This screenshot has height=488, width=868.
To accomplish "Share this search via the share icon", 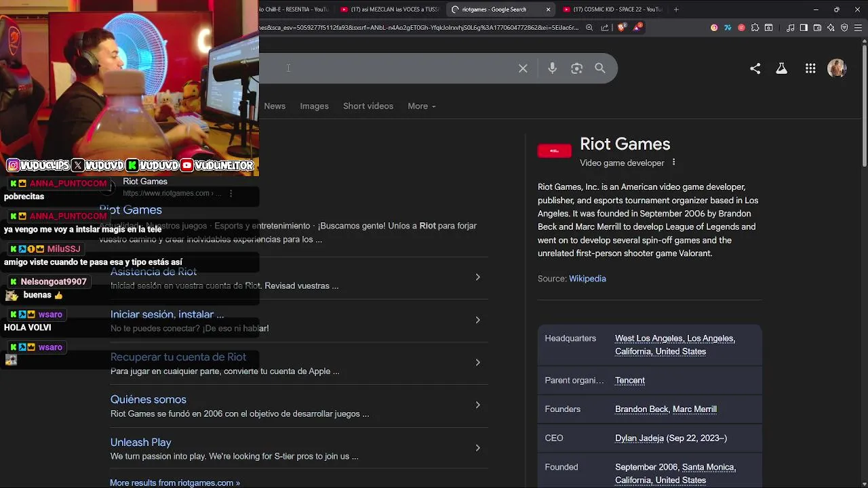I will coord(755,68).
